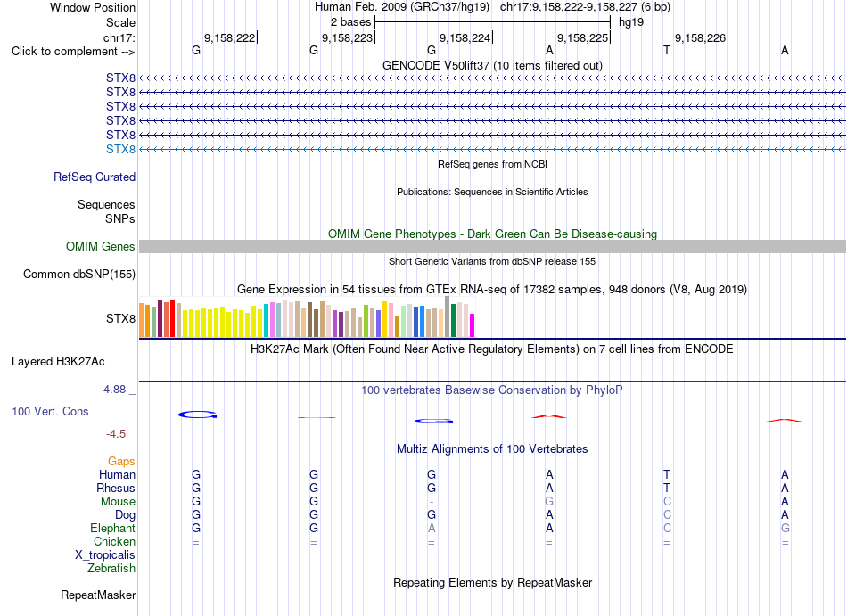Click the chr17:9,158,222-9,158,227 (6 bp) position text

pos(585,7)
